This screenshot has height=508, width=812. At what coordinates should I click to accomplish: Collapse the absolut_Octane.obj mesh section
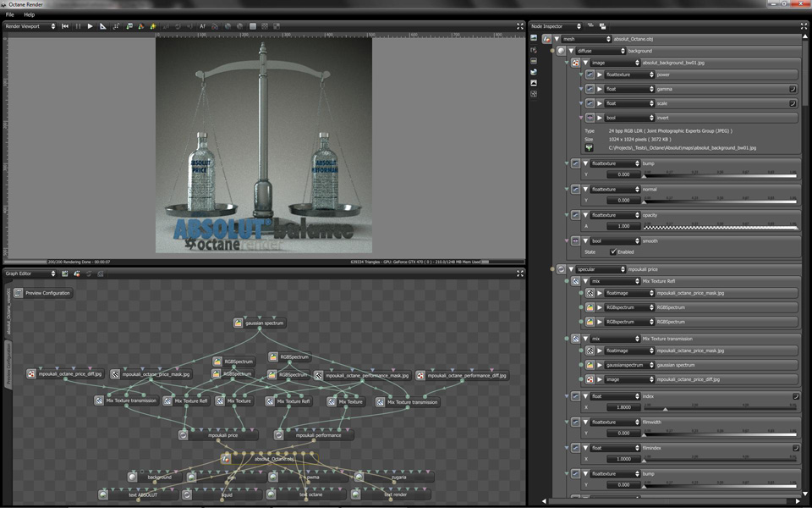(557, 39)
